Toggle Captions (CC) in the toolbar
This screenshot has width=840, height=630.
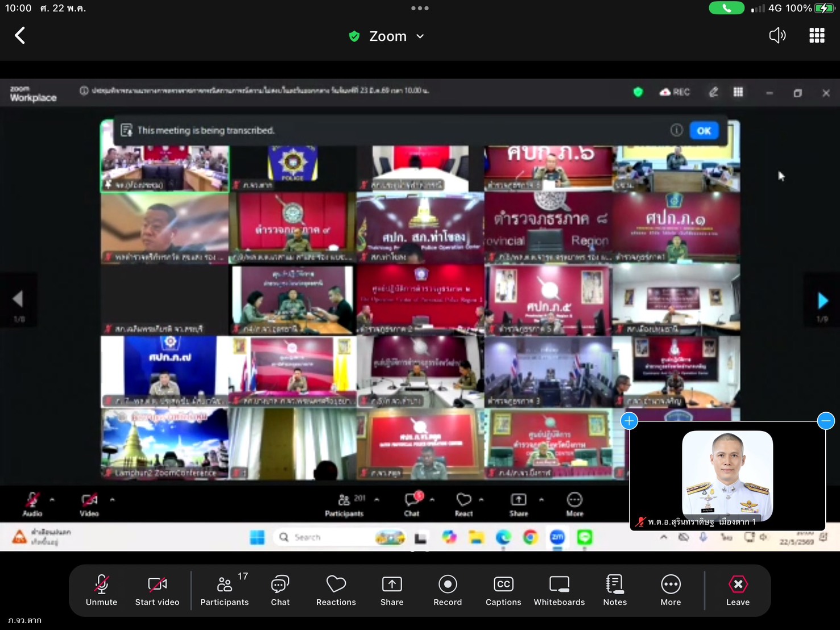click(503, 590)
